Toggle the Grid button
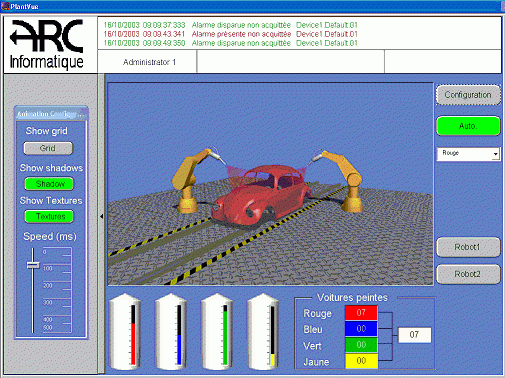The image size is (505, 378). (x=48, y=148)
